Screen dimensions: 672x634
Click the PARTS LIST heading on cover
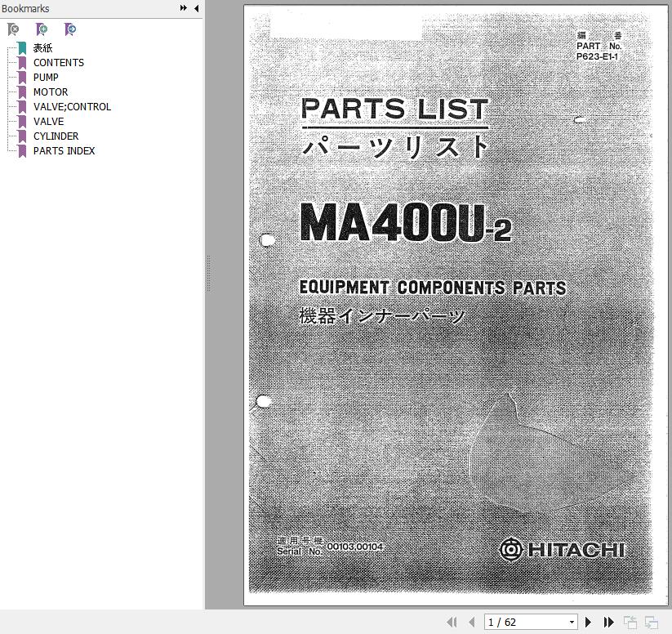tap(394, 109)
